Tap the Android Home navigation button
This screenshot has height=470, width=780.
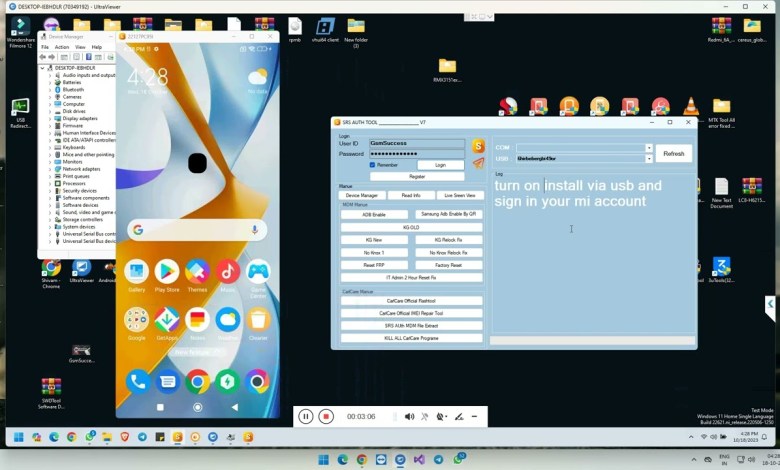[x=197, y=407]
